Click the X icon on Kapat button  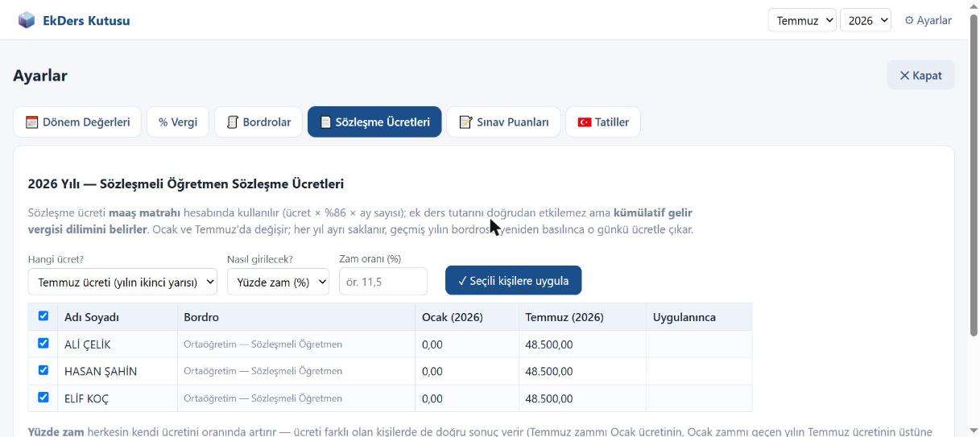pos(904,75)
